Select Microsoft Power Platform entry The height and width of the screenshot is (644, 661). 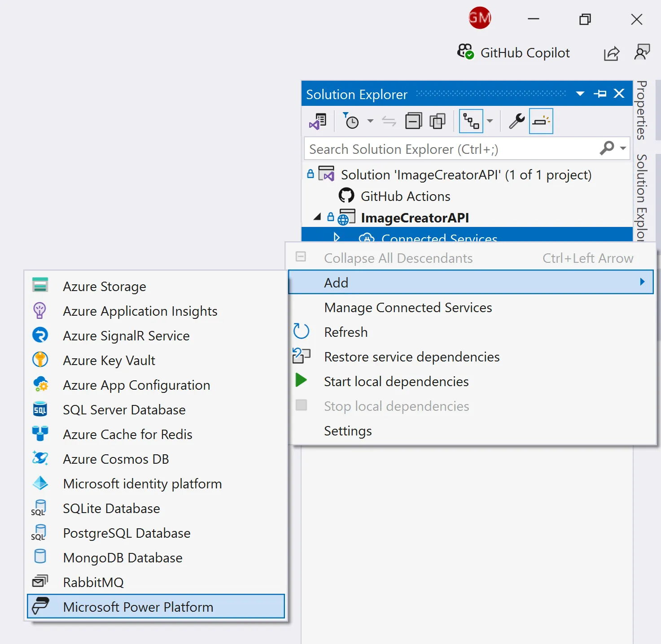click(156, 606)
